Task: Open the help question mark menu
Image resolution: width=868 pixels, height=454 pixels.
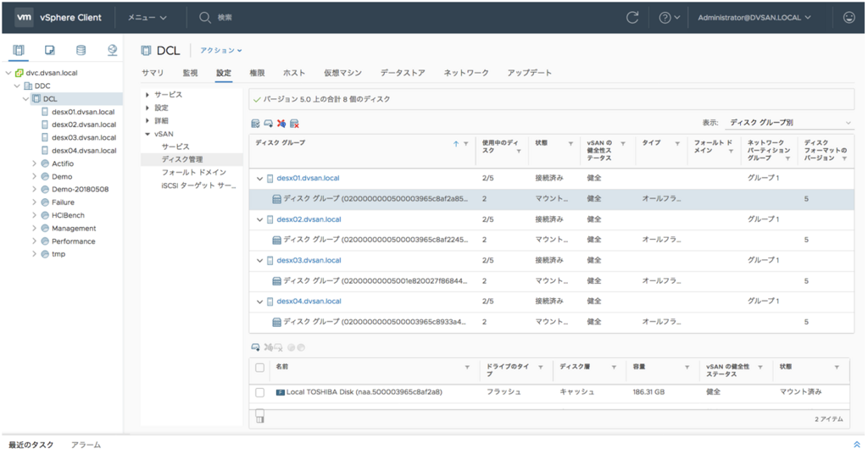Action: (670, 18)
